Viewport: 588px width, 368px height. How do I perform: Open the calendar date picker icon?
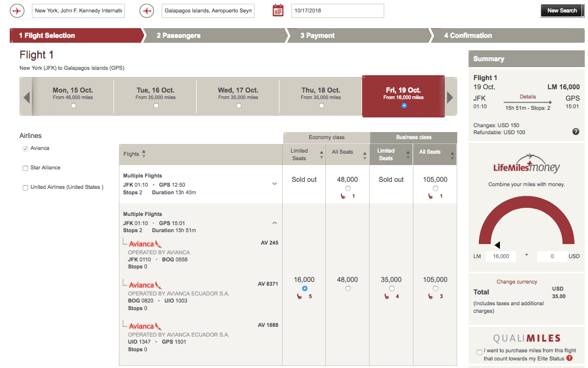pyautogui.click(x=278, y=10)
